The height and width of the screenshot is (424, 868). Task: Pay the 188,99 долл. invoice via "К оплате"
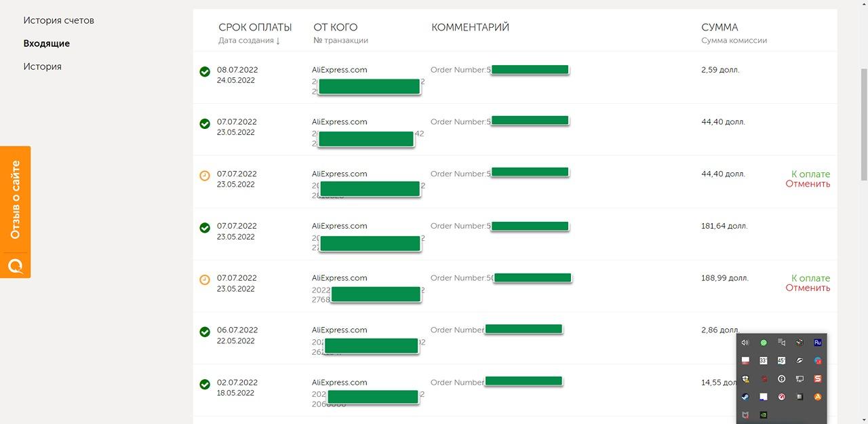click(x=810, y=278)
